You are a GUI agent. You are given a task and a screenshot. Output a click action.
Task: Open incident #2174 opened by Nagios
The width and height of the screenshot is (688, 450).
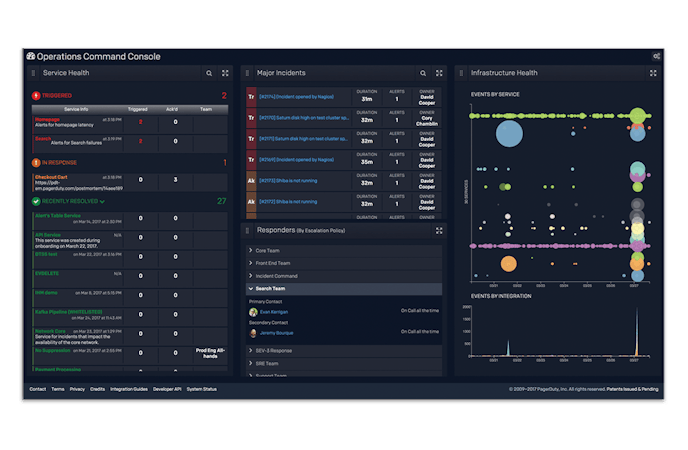tap(296, 97)
